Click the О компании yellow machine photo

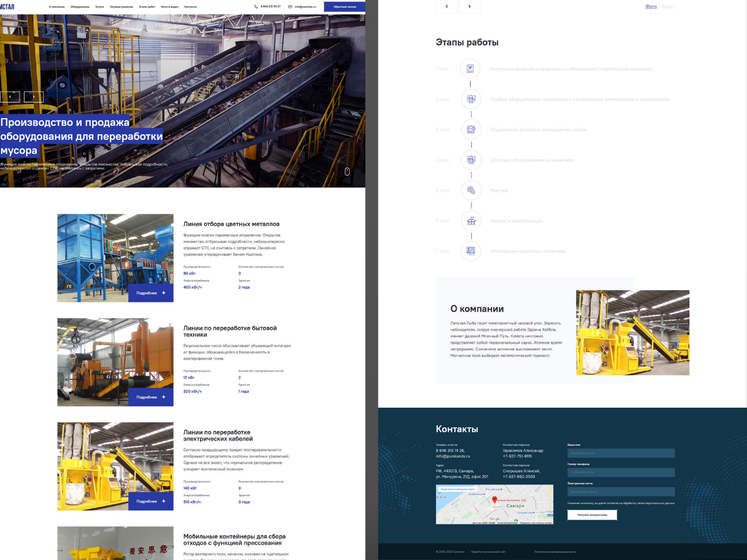coord(633,333)
